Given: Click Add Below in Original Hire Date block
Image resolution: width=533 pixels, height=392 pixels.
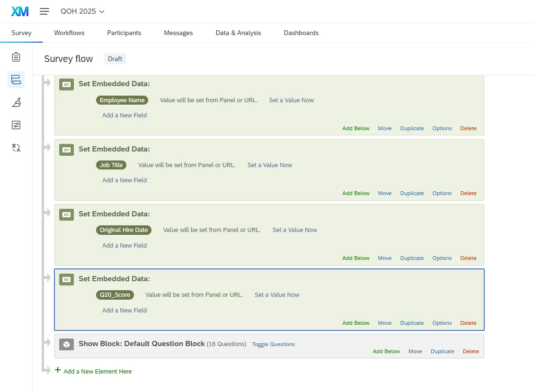Looking at the screenshot, I should [356, 258].
